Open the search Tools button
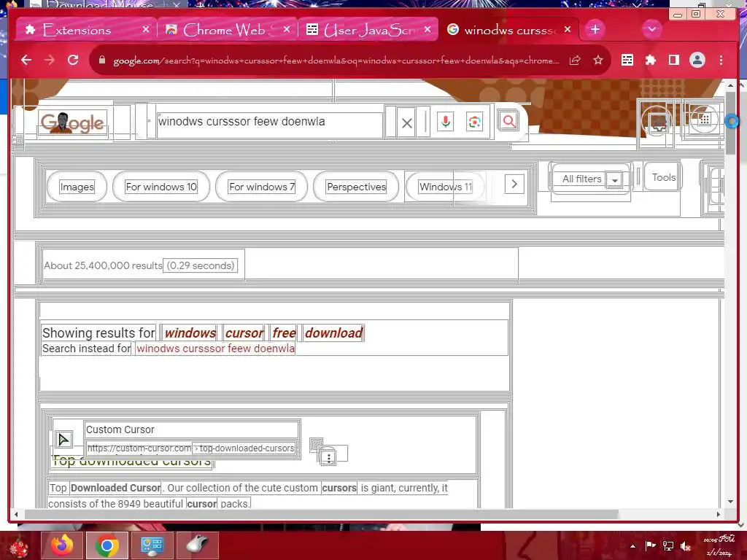Screen dimensions: 747x560 point(663,177)
